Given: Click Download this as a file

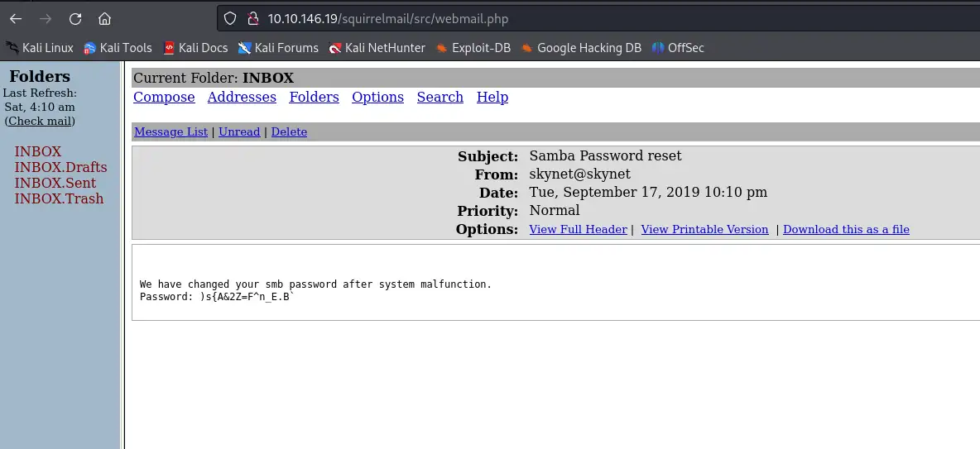Looking at the screenshot, I should click(846, 229).
